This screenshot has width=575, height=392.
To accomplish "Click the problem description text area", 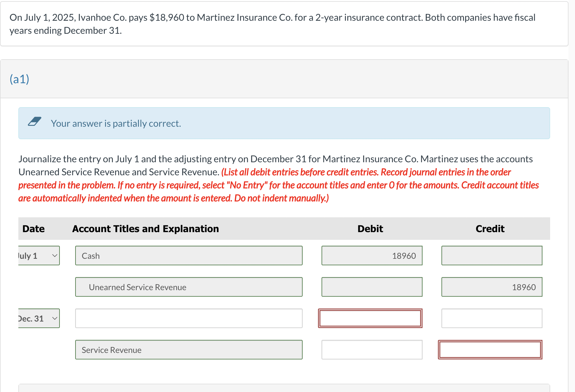I will [x=288, y=26].
